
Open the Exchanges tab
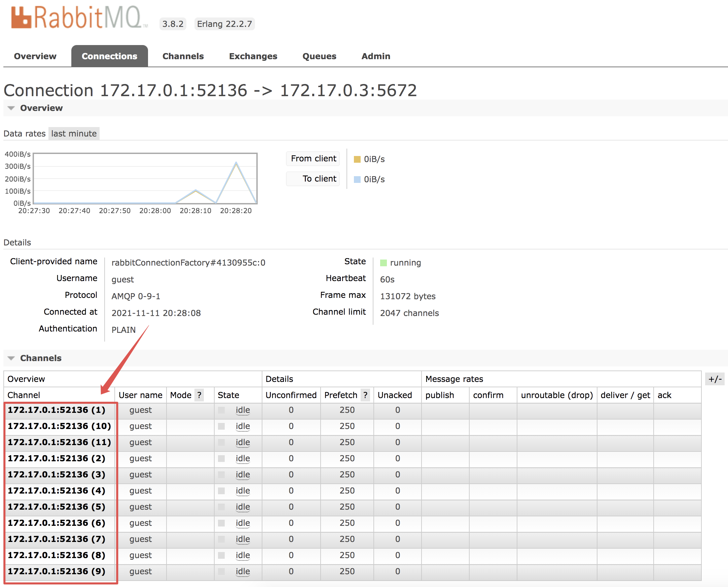pyautogui.click(x=253, y=56)
